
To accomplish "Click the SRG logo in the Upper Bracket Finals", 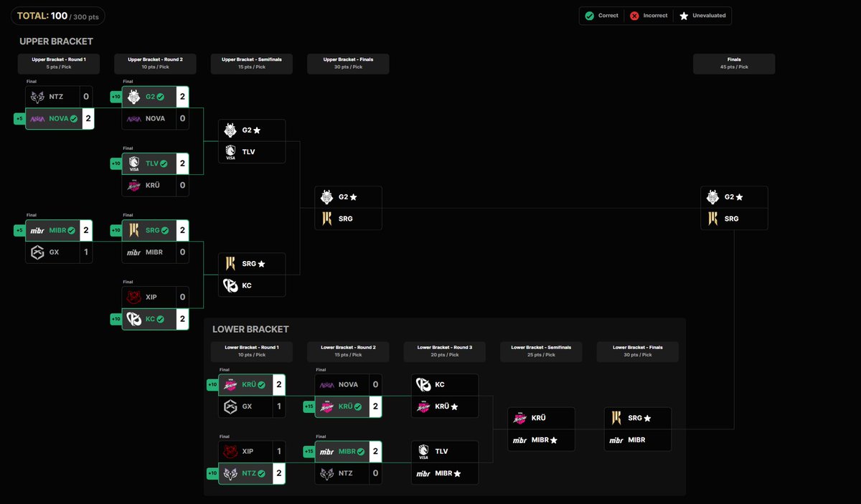I will click(x=327, y=219).
